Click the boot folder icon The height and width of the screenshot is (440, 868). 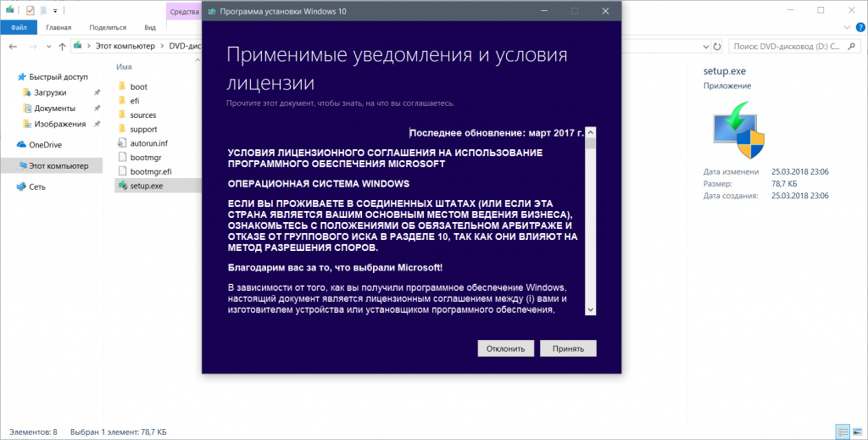pos(122,86)
